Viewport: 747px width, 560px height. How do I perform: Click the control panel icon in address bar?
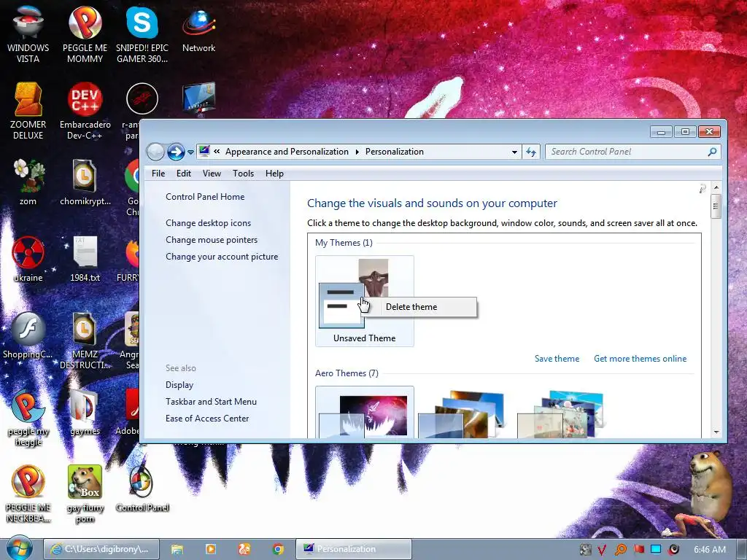tap(204, 152)
